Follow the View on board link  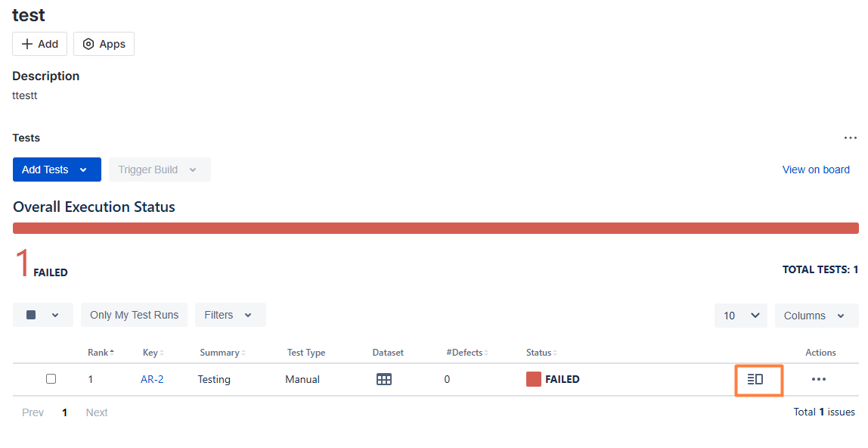(x=816, y=170)
